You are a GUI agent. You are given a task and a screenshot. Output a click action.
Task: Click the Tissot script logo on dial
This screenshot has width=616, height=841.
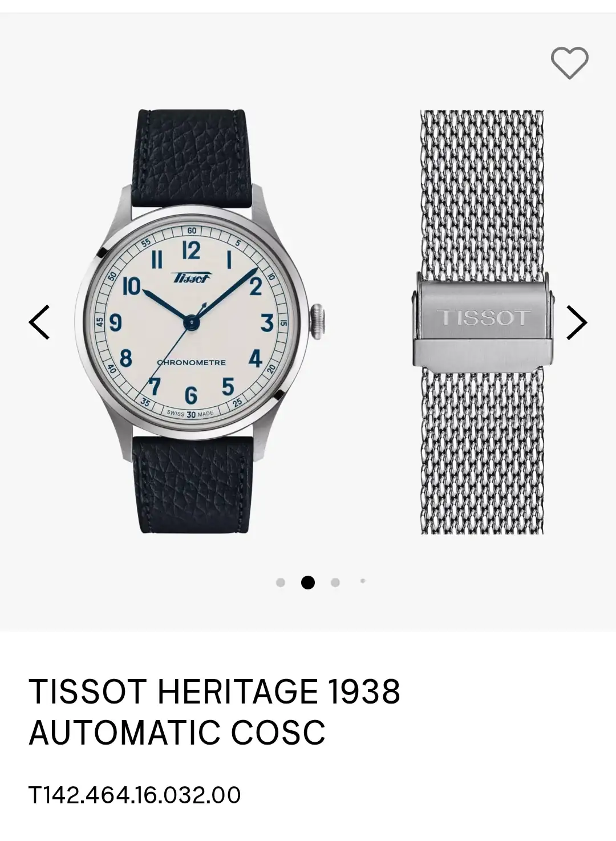(192, 278)
